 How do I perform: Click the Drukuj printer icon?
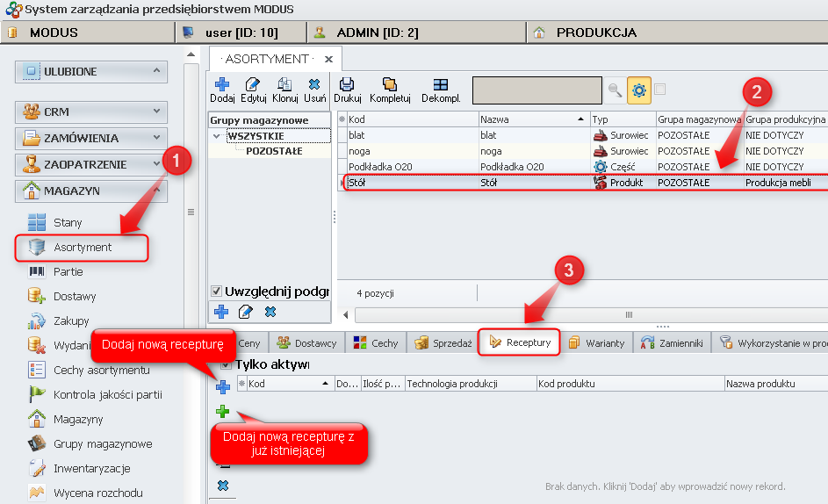click(347, 84)
